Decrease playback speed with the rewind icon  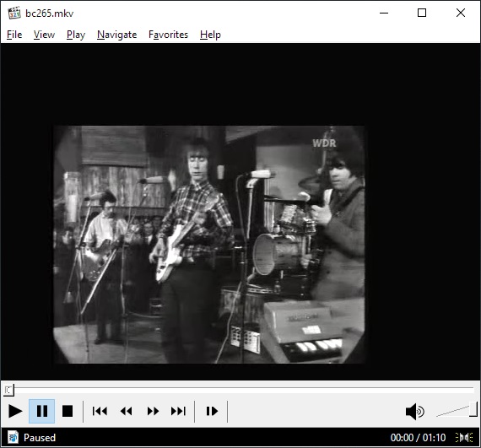point(126,411)
